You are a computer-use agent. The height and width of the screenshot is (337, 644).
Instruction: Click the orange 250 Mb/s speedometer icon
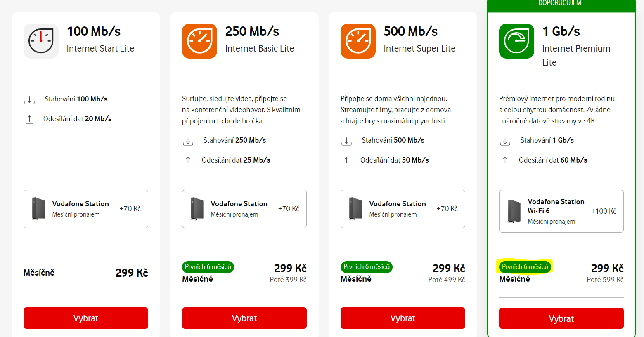pos(199,41)
